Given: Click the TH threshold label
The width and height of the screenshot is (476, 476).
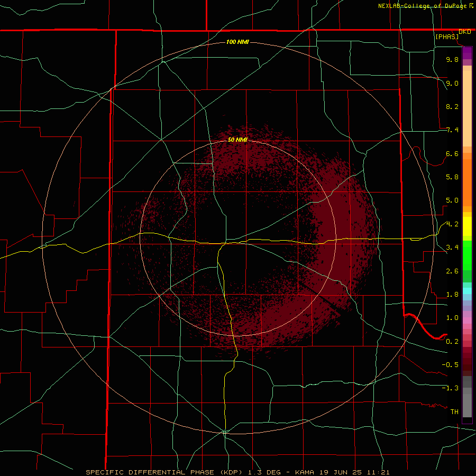Looking at the screenshot, I should click(454, 412).
